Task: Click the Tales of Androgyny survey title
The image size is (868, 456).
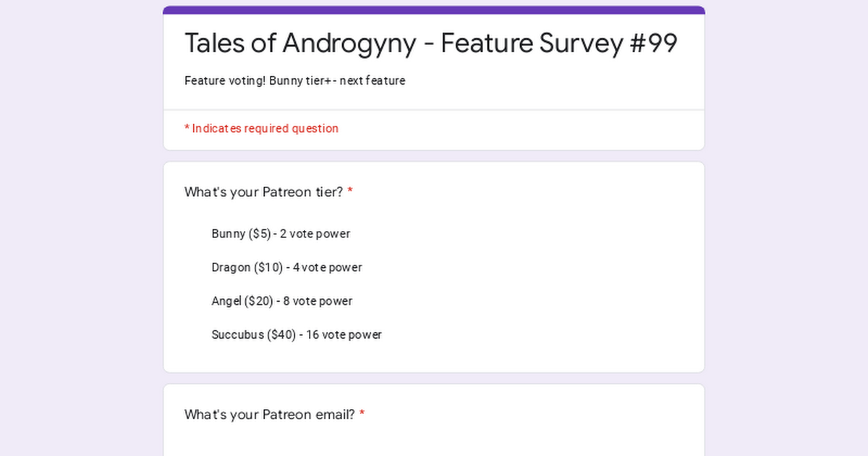Action: pyautogui.click(x=431, y=43)
